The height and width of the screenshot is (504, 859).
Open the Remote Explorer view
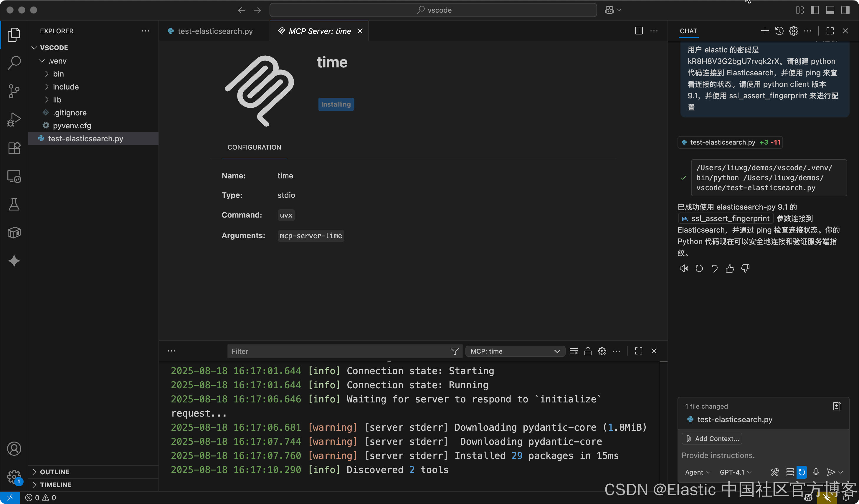(14, 176)
